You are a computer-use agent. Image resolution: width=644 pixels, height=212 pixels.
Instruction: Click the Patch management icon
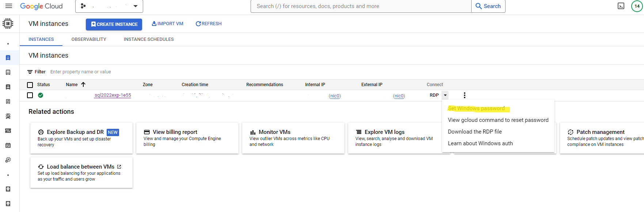point(571,132)
